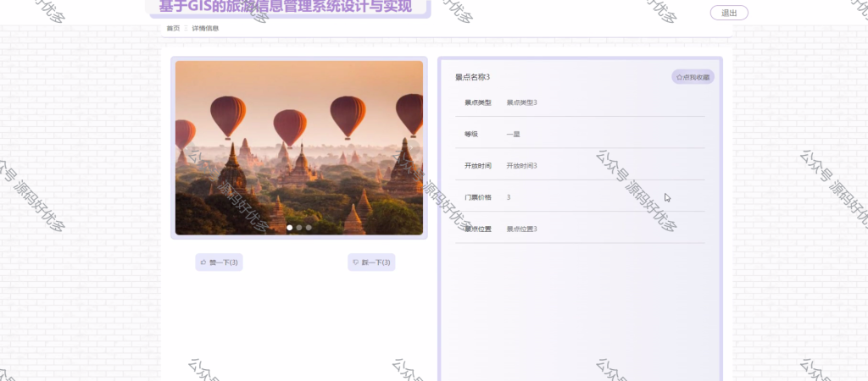
Task: Click the 开放时间 field label
Action: pos(478,165)
